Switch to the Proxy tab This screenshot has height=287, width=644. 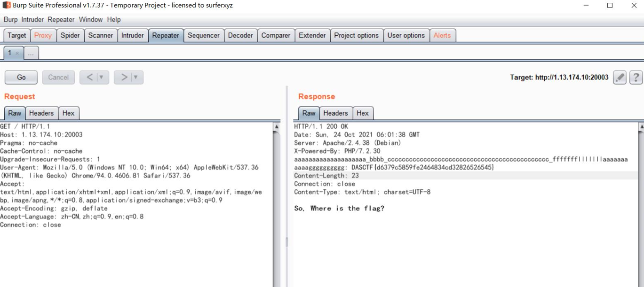(x=43, y=35)
